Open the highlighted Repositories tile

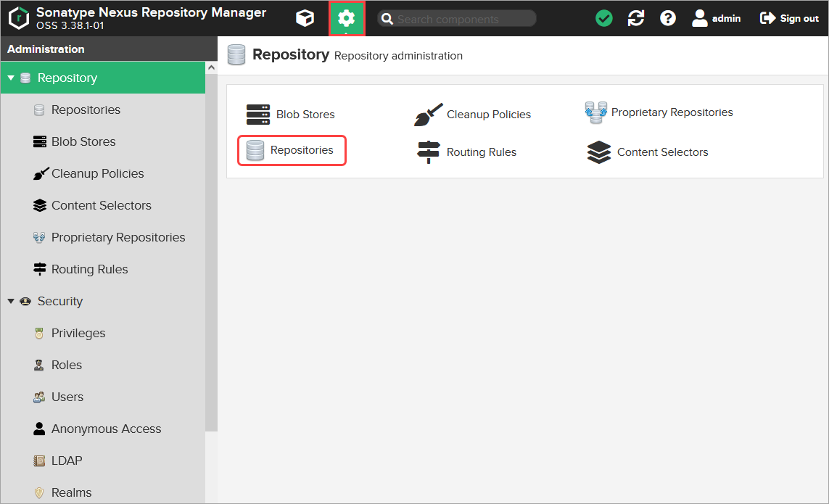point(292,150)
